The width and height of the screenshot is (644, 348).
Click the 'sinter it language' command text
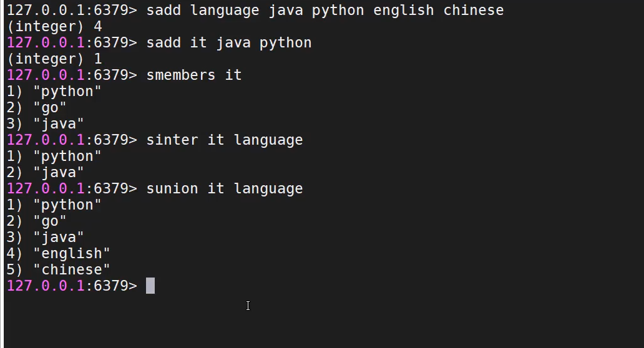click(x=224, y=140)
